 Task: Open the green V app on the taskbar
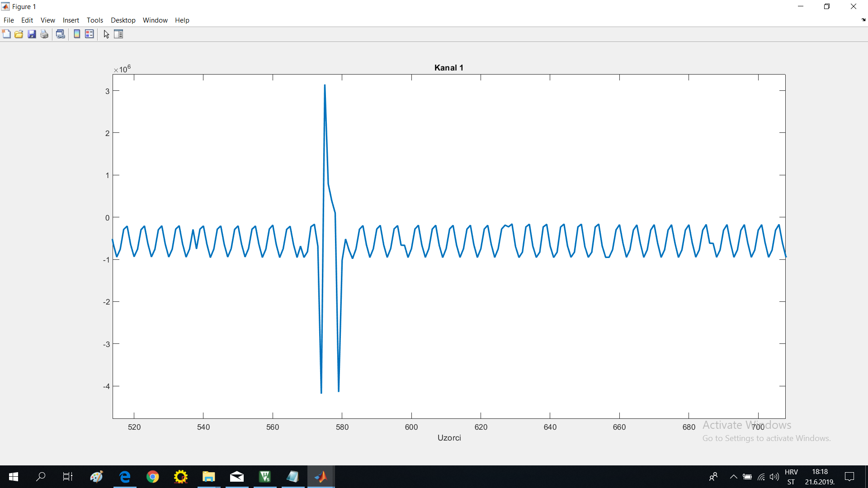(264, 477)
